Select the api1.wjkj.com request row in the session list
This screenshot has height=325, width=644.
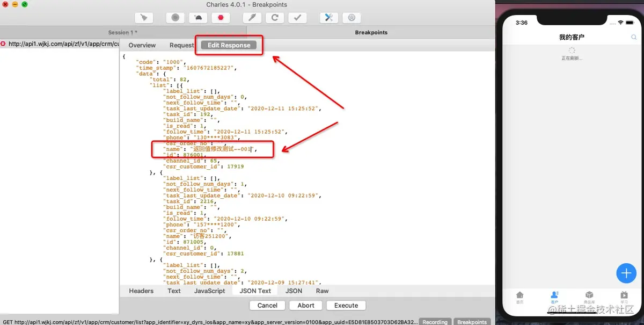[60, 44]
